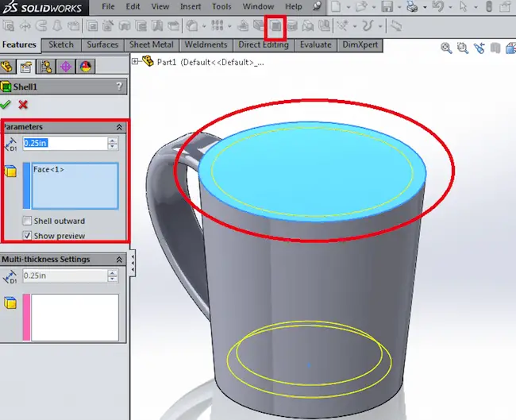Cancel Shell1 with the red X
Screen dimensions: 516x420
tap(23, 105)
